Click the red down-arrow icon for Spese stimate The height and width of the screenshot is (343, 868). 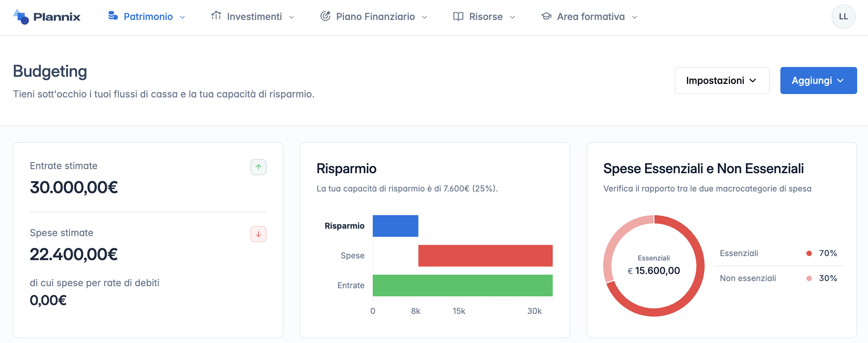click(x=258, y=234)
